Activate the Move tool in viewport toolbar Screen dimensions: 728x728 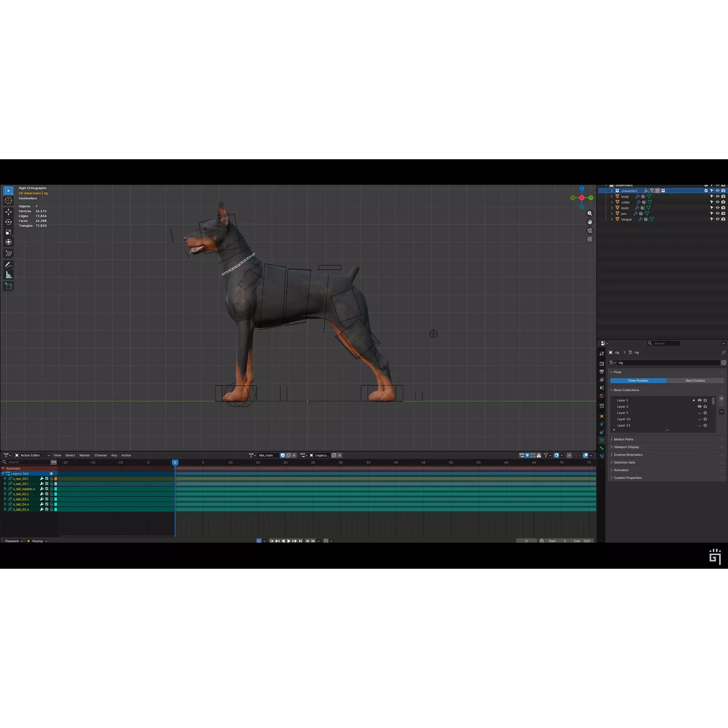8,212
